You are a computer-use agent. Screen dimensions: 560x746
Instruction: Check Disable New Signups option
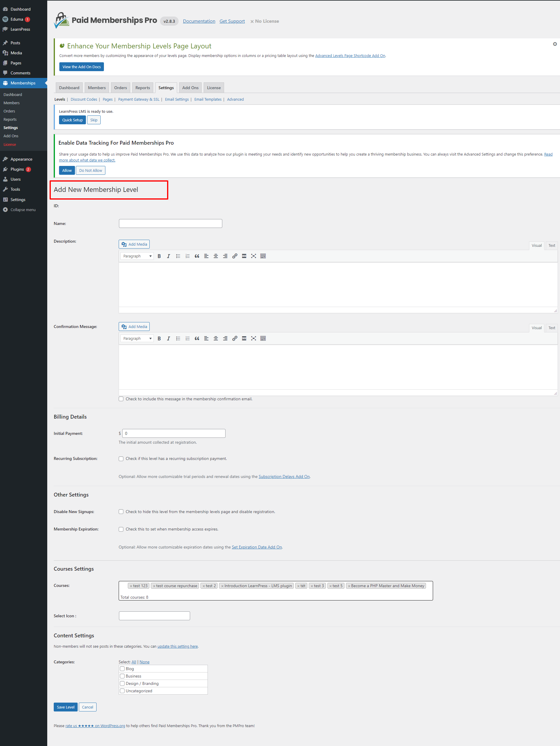(x=121, y=512)
